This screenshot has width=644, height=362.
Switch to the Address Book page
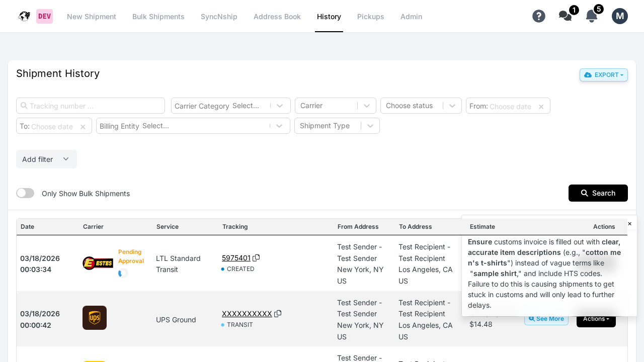277,16
